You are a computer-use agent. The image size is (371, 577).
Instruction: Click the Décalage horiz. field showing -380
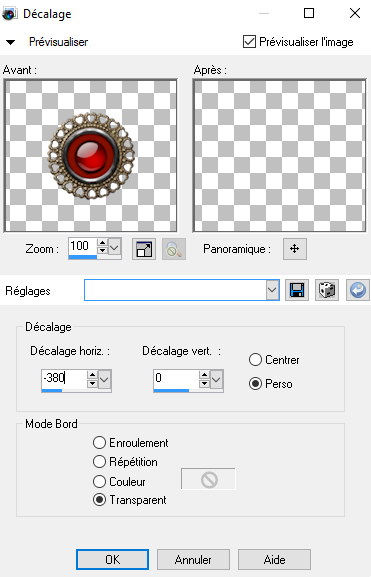click(64, 378)
